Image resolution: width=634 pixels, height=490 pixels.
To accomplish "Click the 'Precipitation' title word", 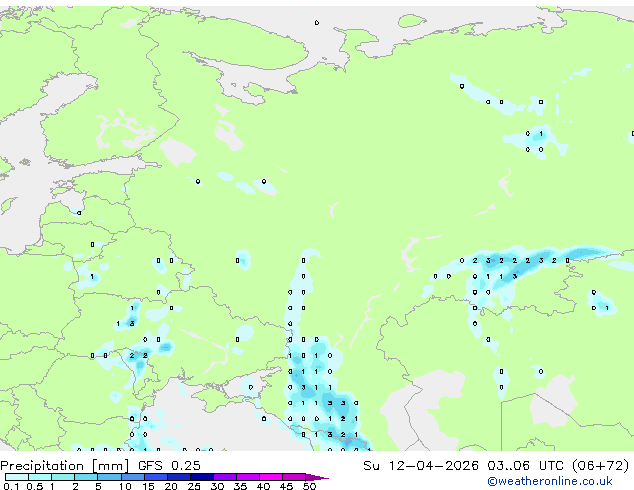I will (x=42, y=466).
